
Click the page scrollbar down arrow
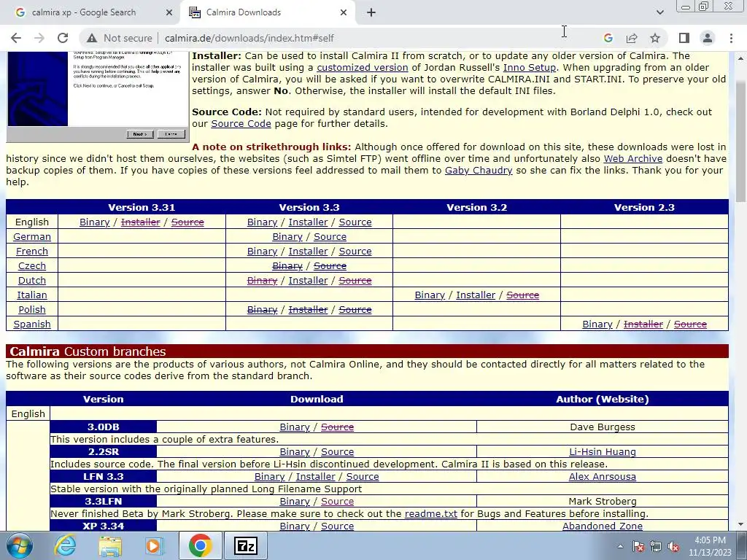[741, 525]
